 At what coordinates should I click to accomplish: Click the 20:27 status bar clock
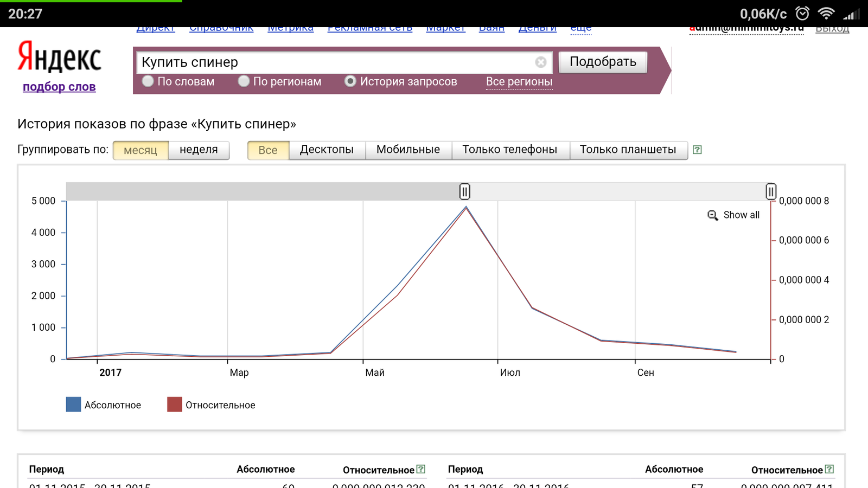click(25, 14)
